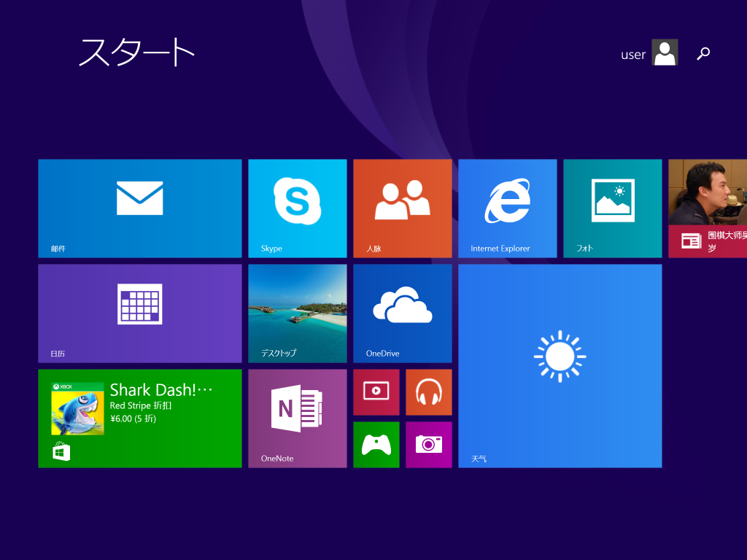
Task: Click the search magnifier icon
Action: point(704,53)
